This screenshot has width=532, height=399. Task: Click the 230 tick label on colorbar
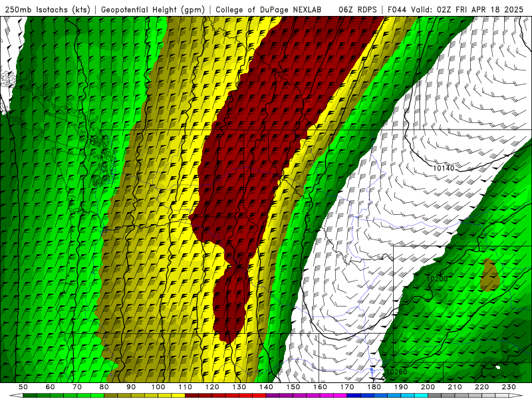[509, 387]
